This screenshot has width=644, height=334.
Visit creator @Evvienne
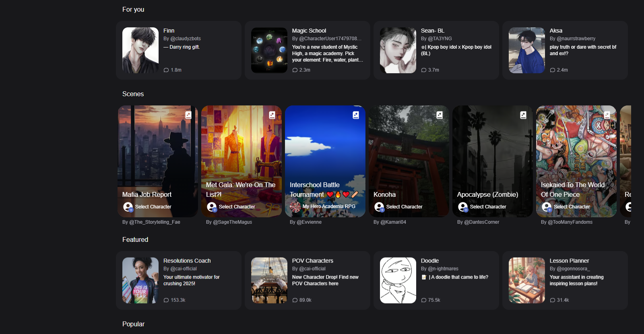click(x=309, y=222)
